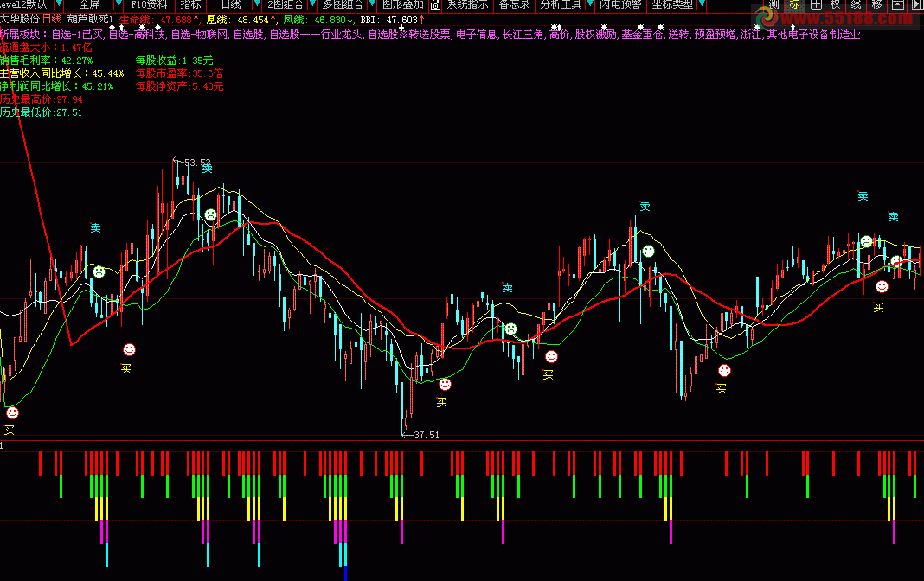
Task: Expand the 坐标类型 coordinate type dropdown
Action: [x=701, y=4]
